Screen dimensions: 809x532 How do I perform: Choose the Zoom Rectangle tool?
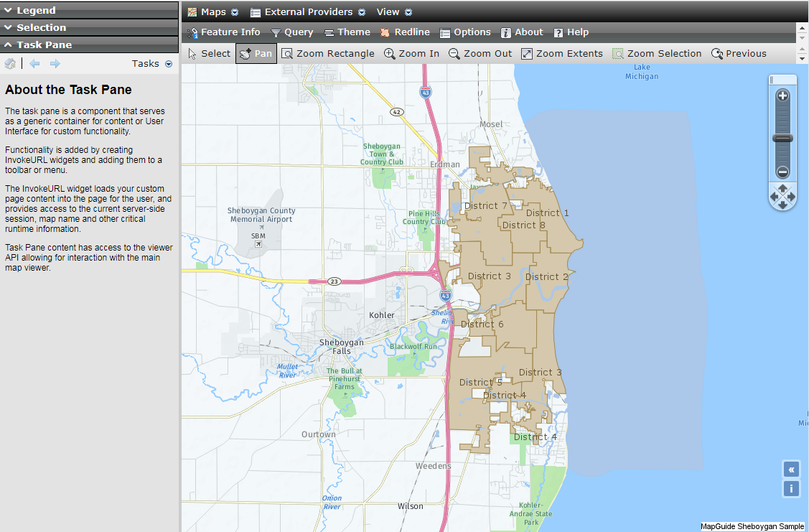point(327,52)
